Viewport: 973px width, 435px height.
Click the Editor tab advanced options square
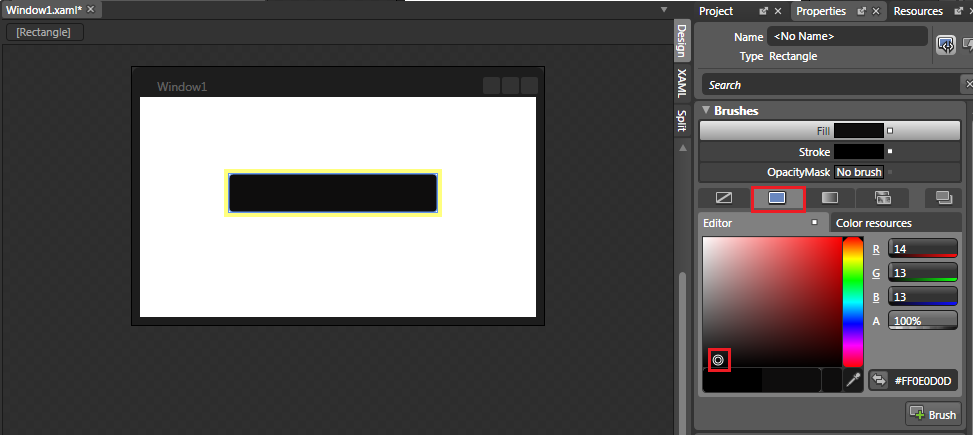815,223
